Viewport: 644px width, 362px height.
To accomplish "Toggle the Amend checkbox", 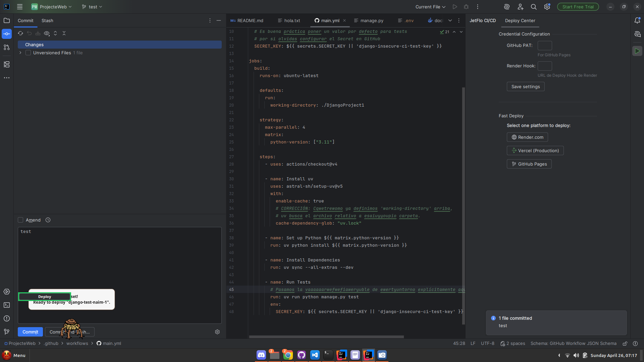I will point(20,220).
